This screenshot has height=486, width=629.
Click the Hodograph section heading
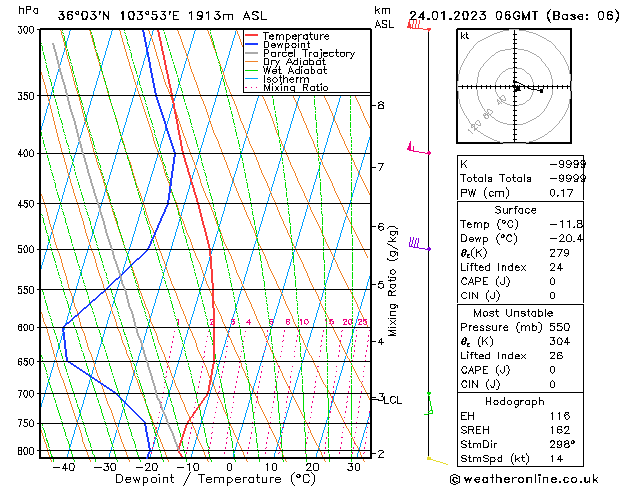coord(515,402)
